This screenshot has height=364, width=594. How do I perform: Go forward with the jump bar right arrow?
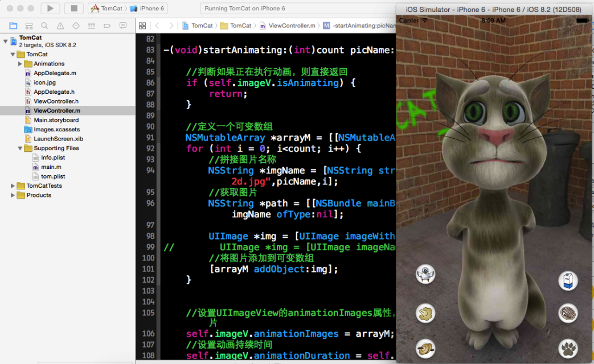(x=171, y=26)
